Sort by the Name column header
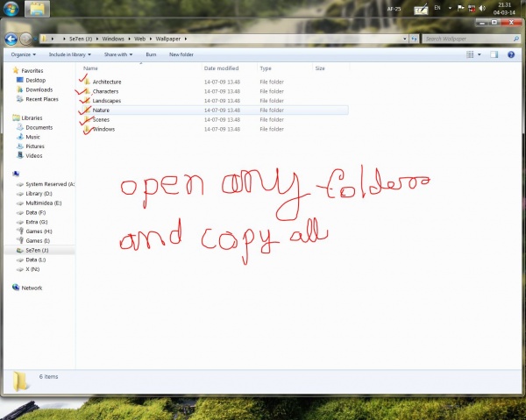The image size is (526, 420). point(90,68)
